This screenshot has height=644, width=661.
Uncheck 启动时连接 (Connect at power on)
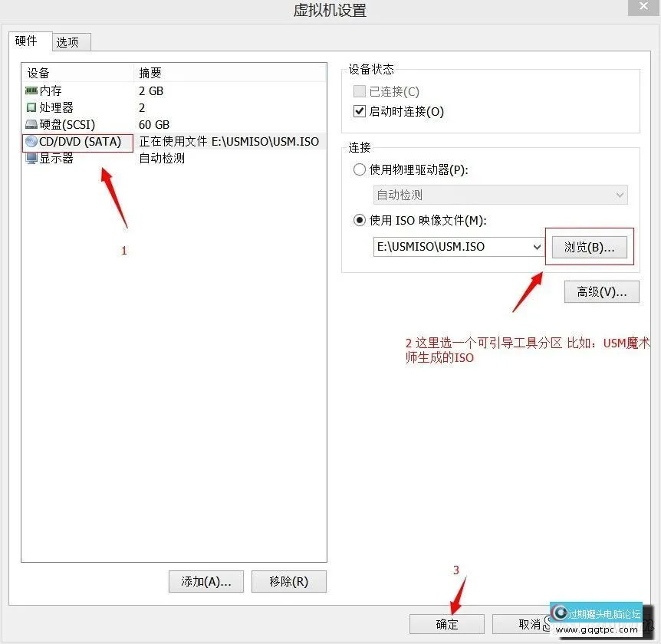click(x=360, y=111)
